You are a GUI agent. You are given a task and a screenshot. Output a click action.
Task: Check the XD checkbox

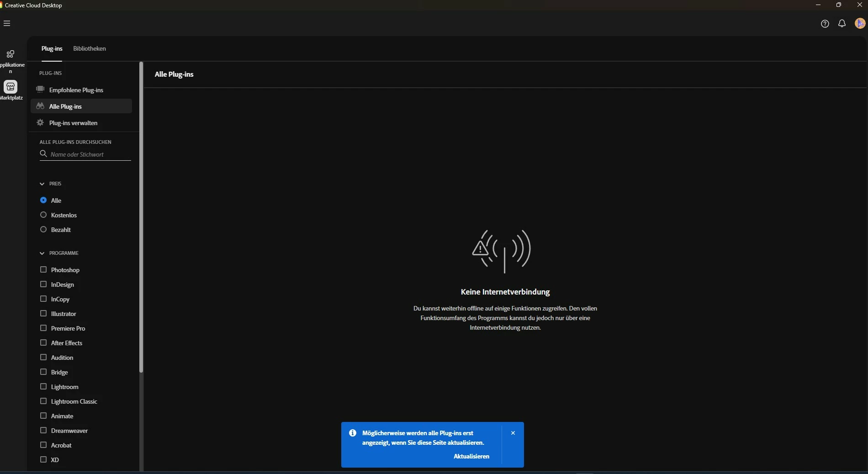pyautogui.click(x=43, y=459)
